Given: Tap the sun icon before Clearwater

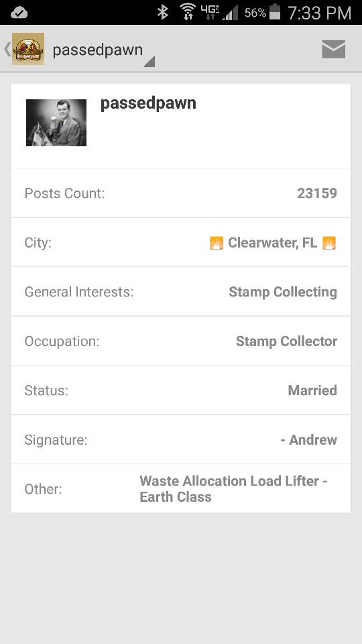Looking at the screenshot, I should pyautogui.click(x=217, y=243).
